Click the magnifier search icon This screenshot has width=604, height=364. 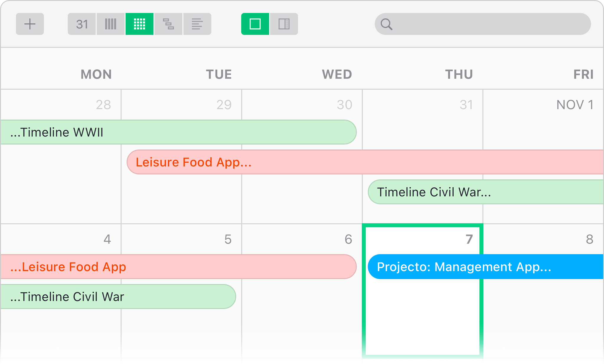point(386,24)
